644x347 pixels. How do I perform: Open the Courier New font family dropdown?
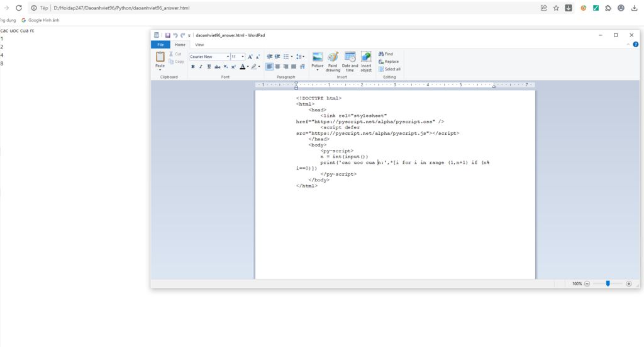pyautogui.click(x=228, y=57)
